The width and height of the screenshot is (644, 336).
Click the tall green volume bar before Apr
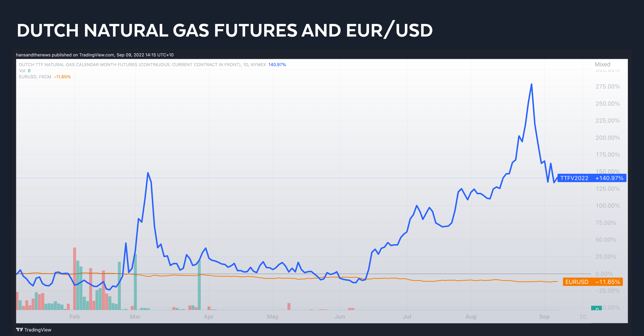199,285
